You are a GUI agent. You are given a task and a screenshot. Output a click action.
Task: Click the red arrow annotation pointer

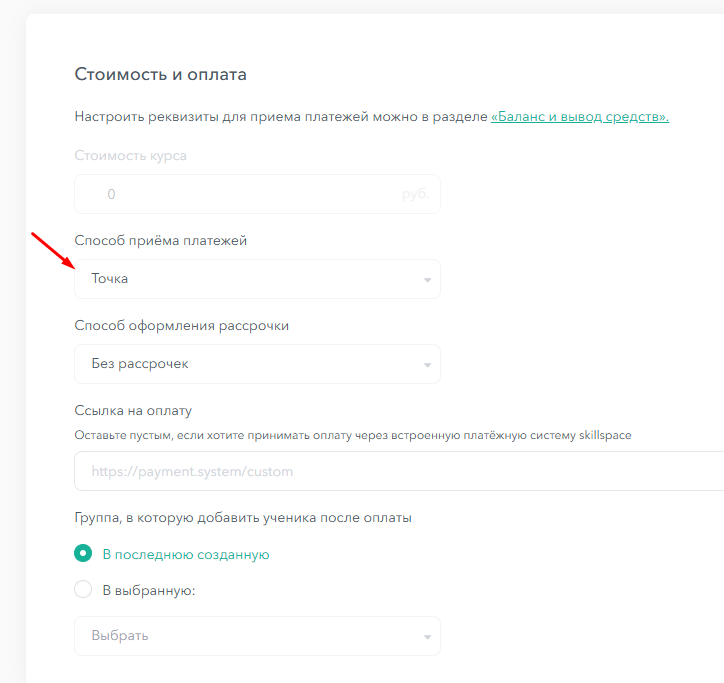pyautogui.click(x=52, y=250)
